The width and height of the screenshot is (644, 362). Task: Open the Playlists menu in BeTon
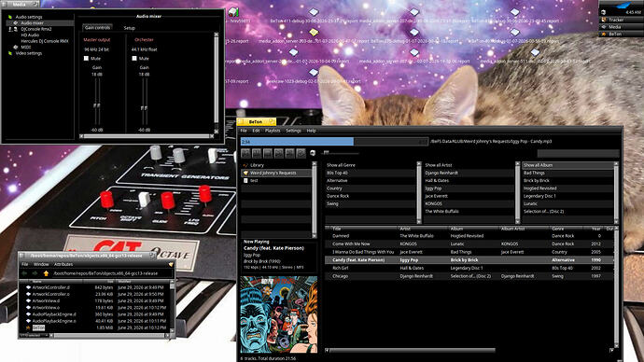click(273, 131)
